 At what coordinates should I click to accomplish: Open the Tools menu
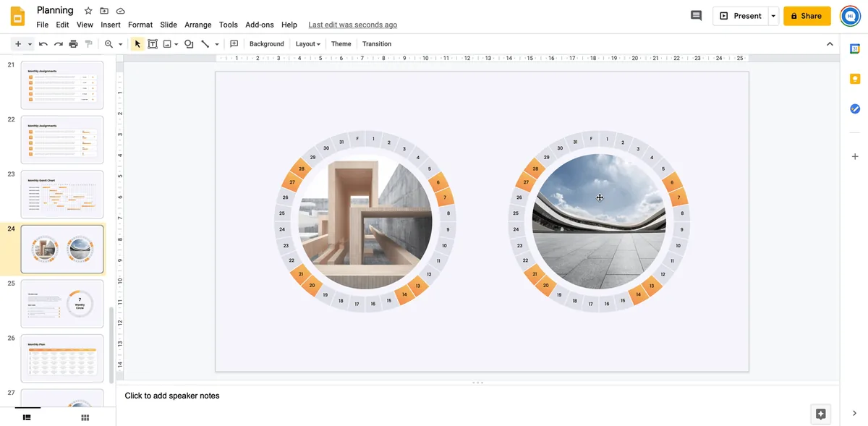[229, 25]
